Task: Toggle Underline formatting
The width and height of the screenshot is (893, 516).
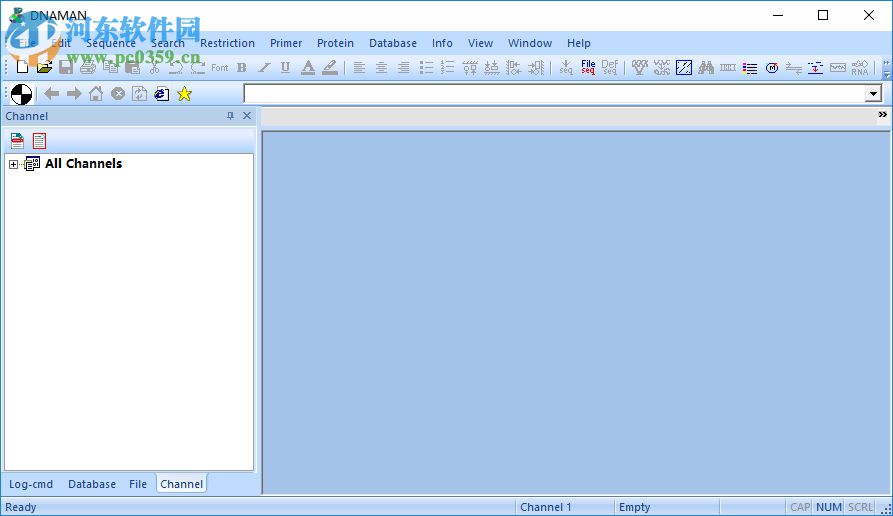Action: click(x=285, y=67)
